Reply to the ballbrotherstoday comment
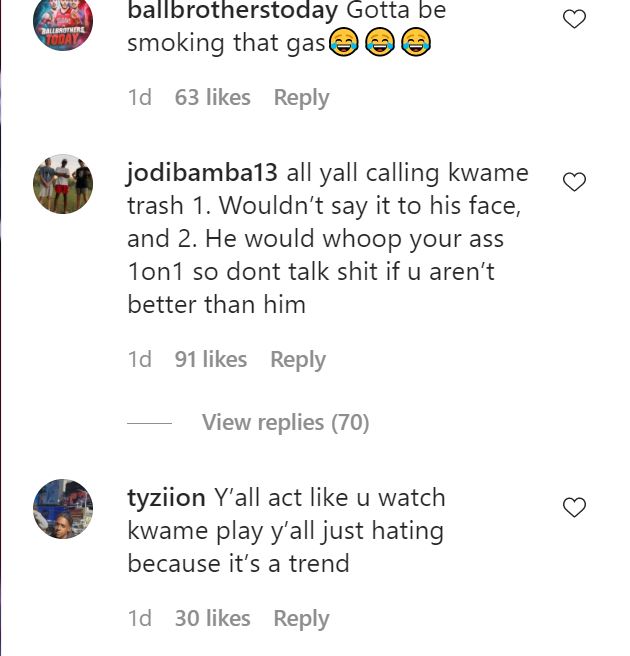The height and width of the screenshot is (656, 630). click(301, 98)
